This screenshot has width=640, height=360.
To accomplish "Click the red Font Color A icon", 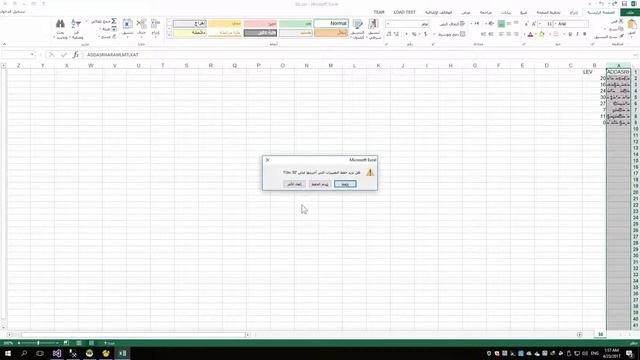I will pos(531,35).
